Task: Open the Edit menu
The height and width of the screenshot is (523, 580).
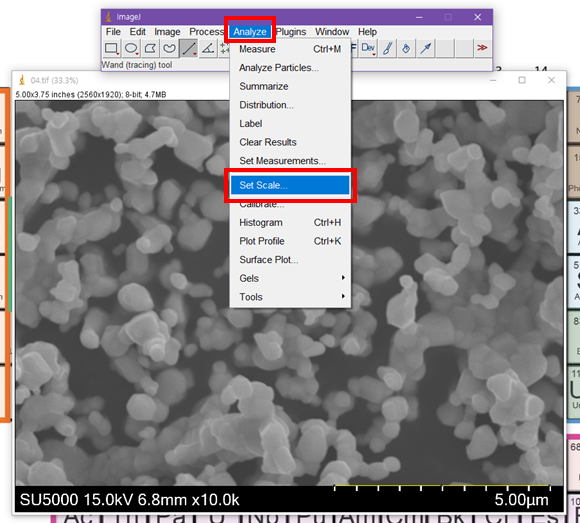Action: 138,32
